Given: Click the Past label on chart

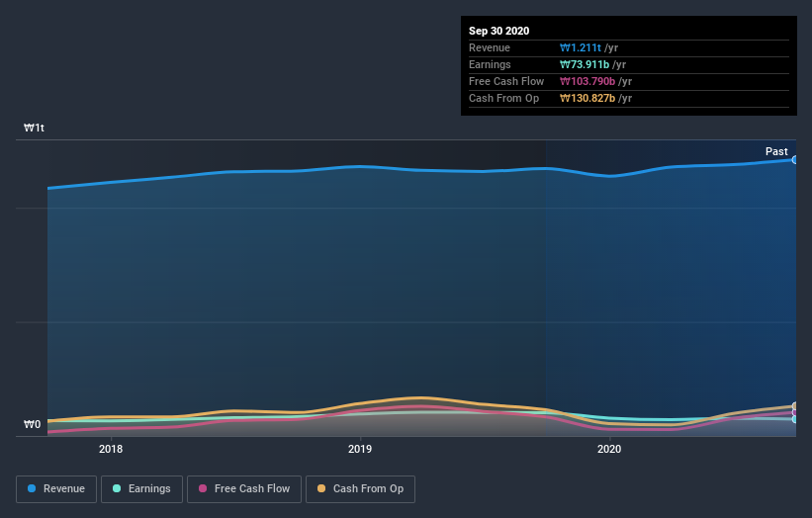Looking at the screenshot, I should tap(776, 151).
